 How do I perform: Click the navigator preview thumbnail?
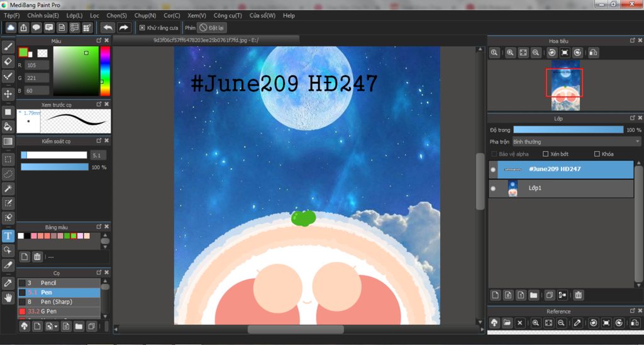565,85
